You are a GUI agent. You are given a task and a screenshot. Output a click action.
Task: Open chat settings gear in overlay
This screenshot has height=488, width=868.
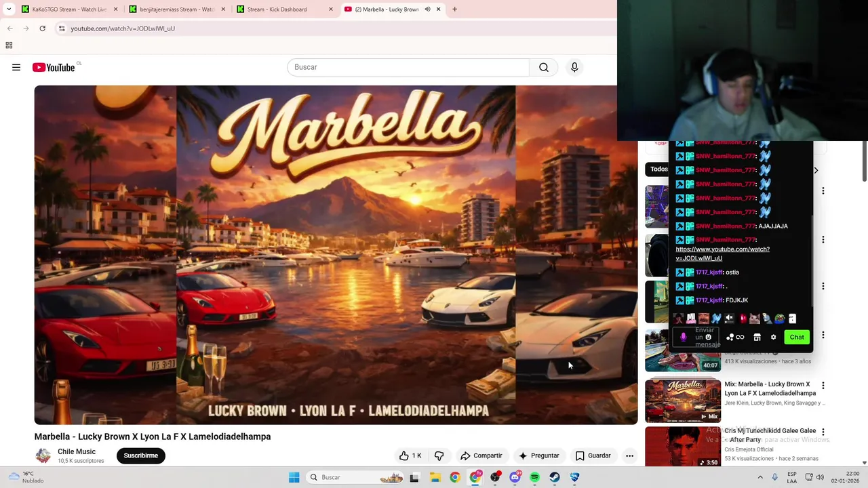pos(773,337)
